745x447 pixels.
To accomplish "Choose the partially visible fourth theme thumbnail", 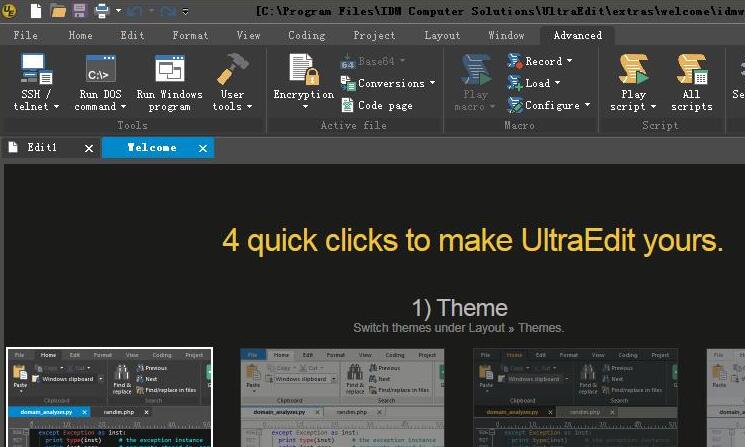I will [726, 398].
